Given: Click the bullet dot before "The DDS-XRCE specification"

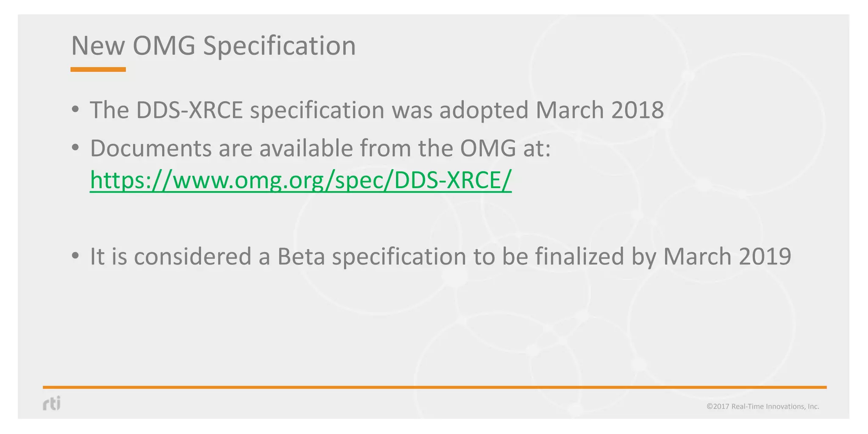Looking at the screenshot, I should [x=75, y=109].
